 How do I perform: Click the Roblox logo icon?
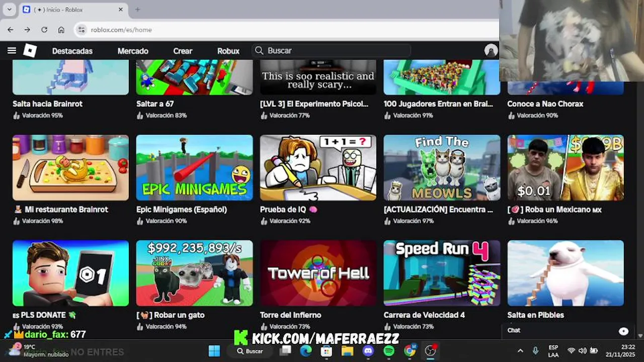(30, 51)
